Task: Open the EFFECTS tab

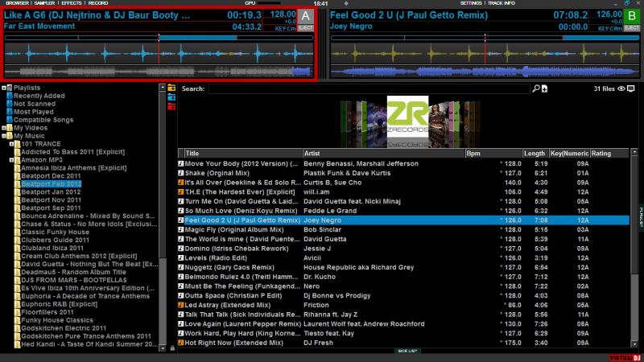Action: pos(72,3)
